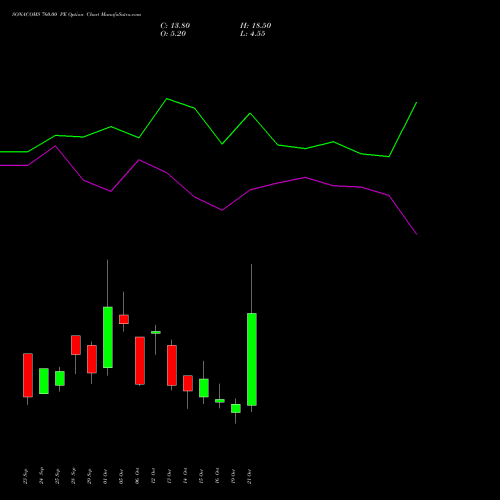This screenshot has height=500, width=500.
Task: Click the '24 Sep' date label
Action: pyautogui.click(x=42, y=476)
